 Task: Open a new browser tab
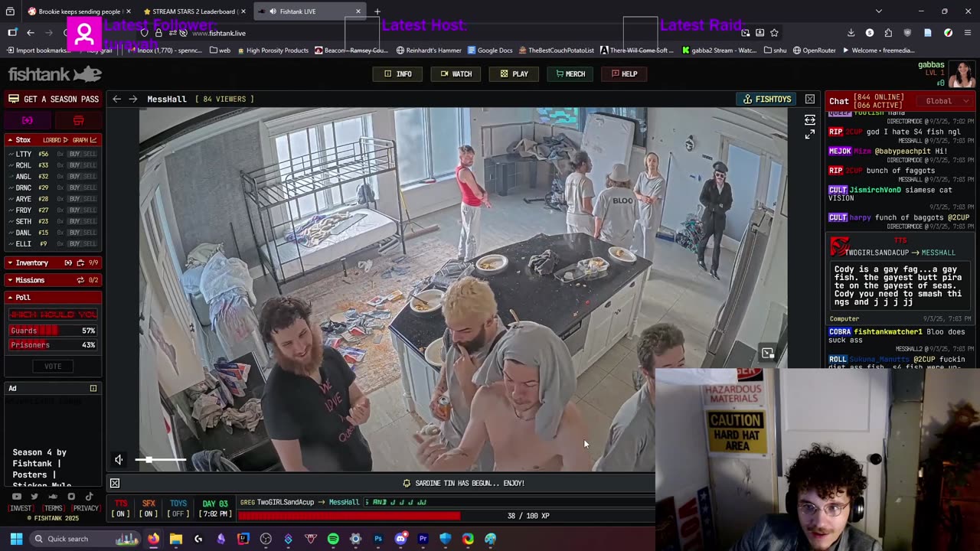point(377,11)
